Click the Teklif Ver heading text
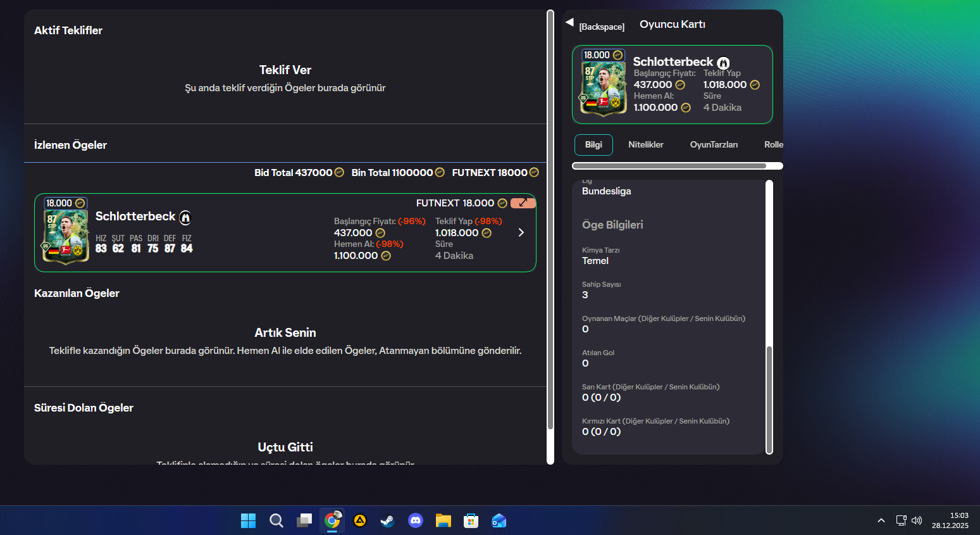Screen dimensions: 980x535 285,70
